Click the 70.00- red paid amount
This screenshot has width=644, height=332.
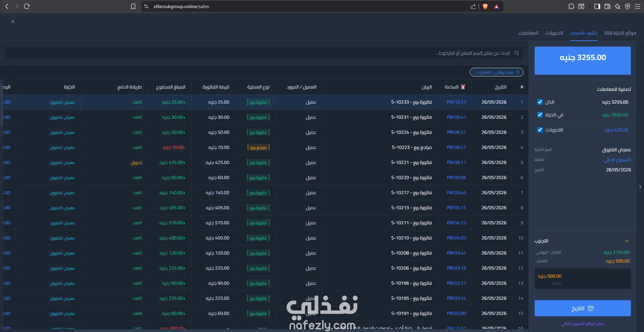click(x=174, y=147)
